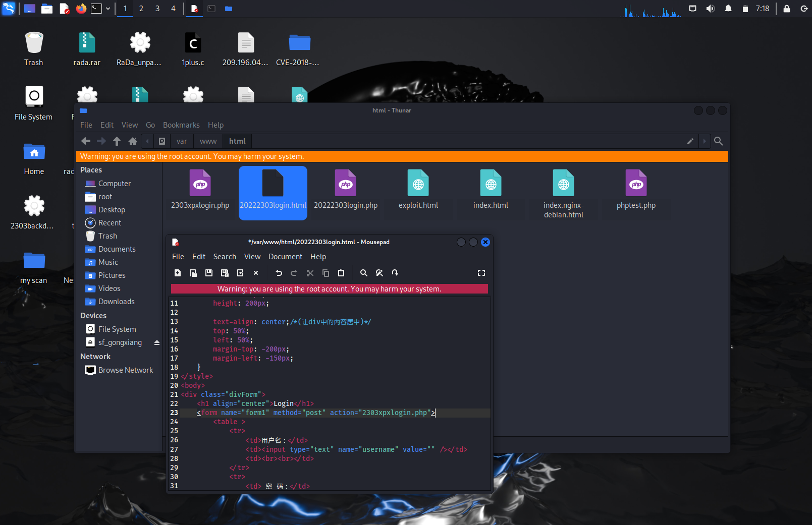
Task: Select the file 2303xpxlogin.php in Thunar
Action: [200, 190]
